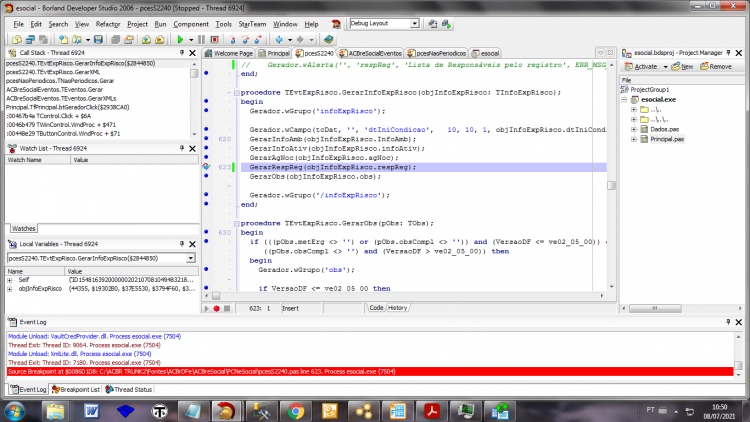Click the editor horizontal scrollbar thumb
750x422 pixels.
tap(216, 296)
